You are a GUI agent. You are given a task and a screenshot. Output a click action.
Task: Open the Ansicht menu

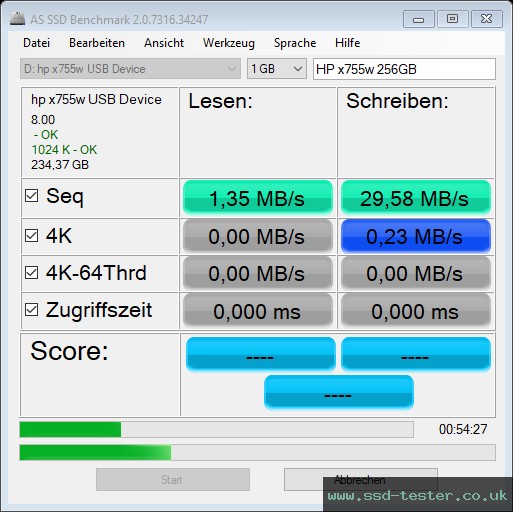click(x=164, y=43)
